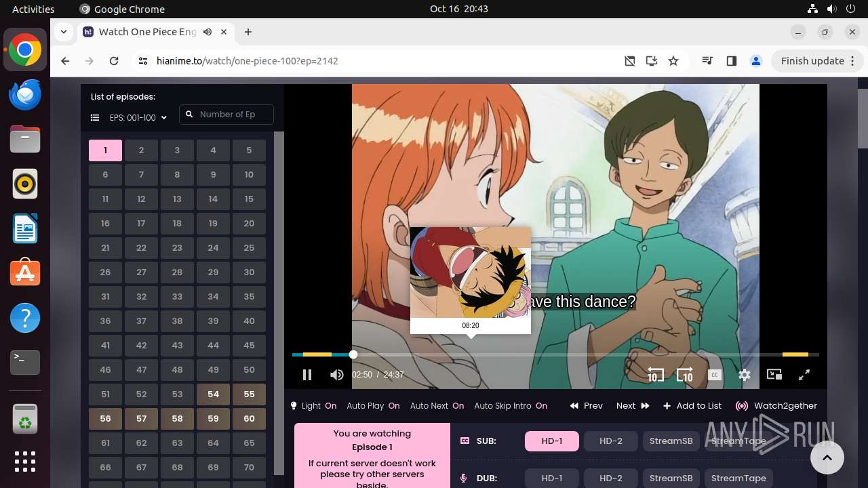Open tab search dropdown arrow
The image size is (868, 488).
point(64,32)
